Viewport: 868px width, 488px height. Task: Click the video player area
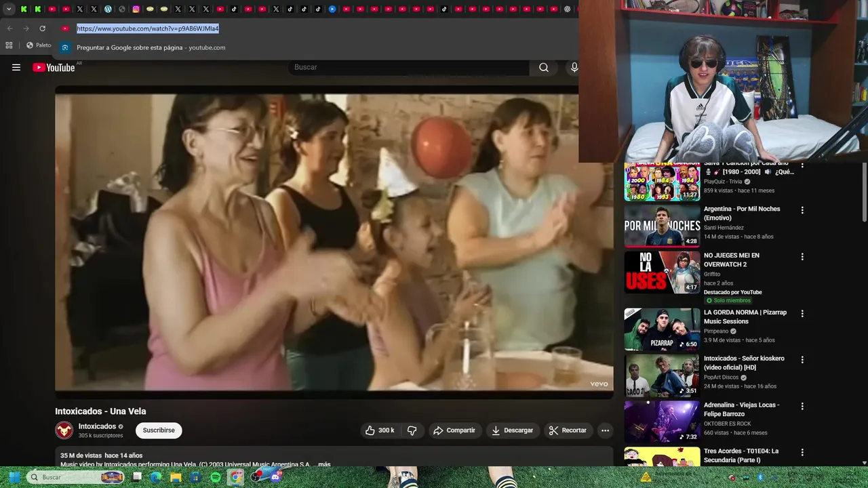(x=334, y=242)
